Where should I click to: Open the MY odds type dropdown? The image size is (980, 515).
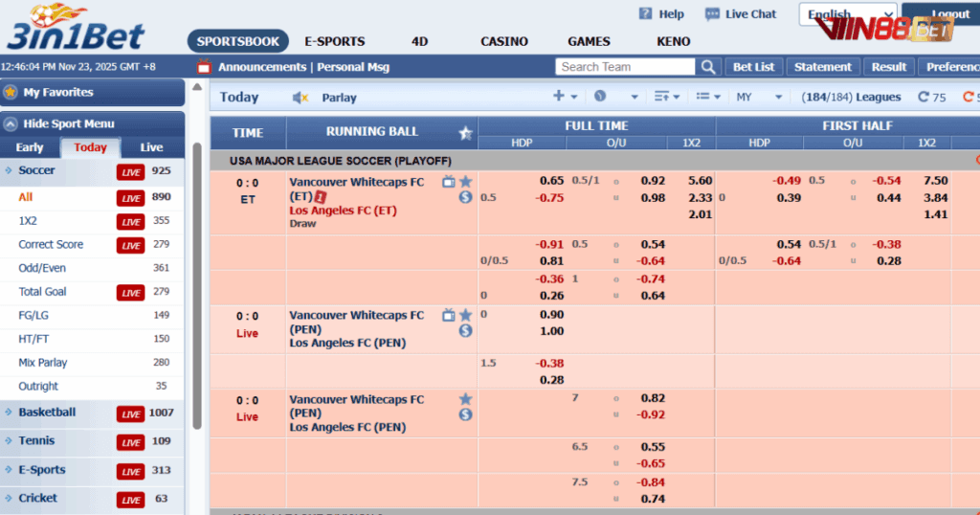coord(759,97)
